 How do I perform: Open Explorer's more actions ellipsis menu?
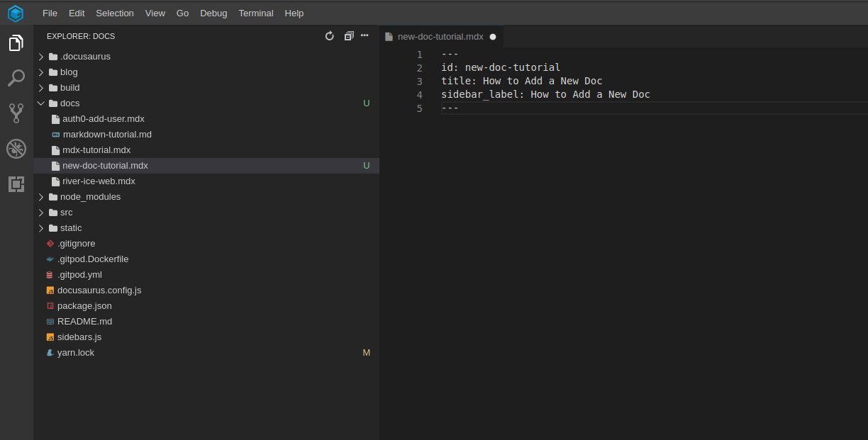click(x=365, y=35)
